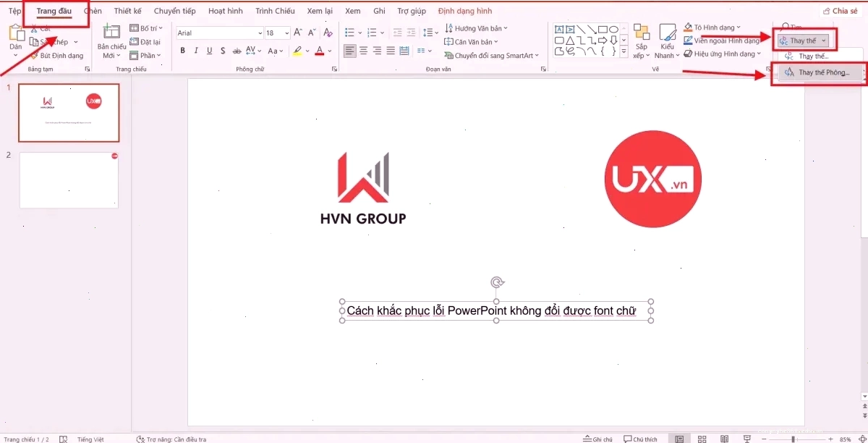Select slide 1 thumbnail in the slide panel
The width and height of the screenshot is (868, 443).
pos(69,112)
